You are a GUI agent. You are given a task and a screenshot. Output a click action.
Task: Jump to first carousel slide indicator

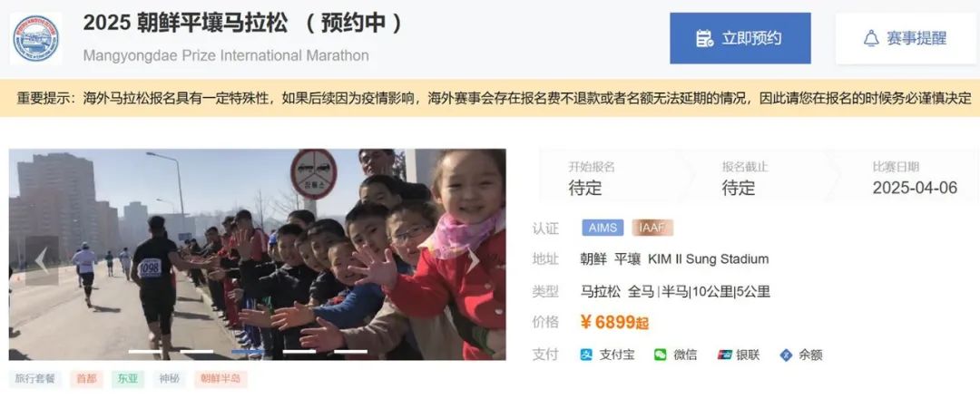click(145, 352)
